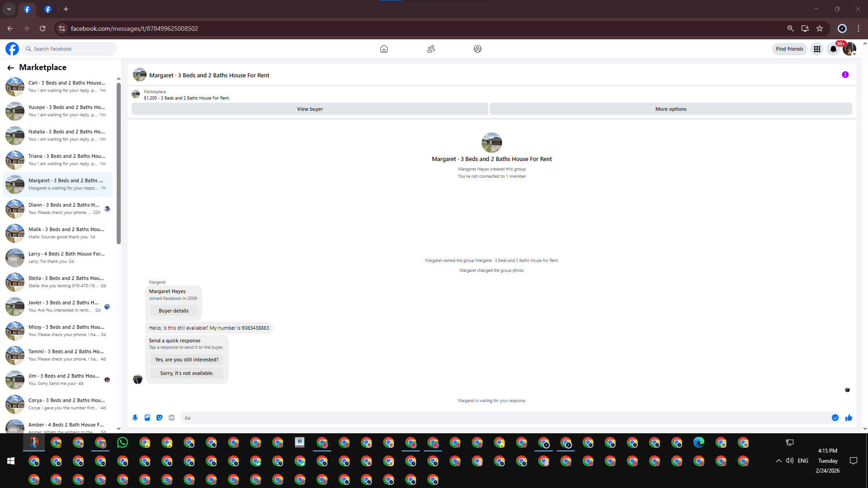Click the conversation list scrollbar
868x488 pixels.
coord(119,163)
